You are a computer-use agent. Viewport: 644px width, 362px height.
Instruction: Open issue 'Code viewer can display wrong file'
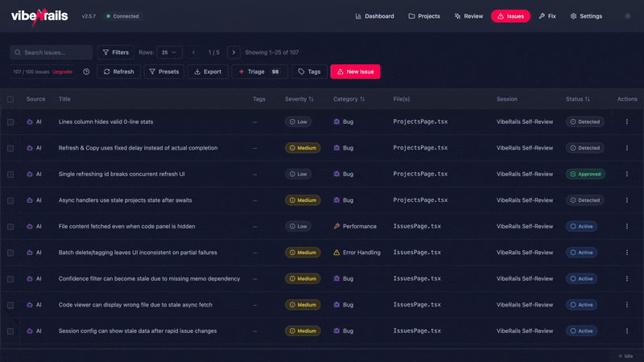(135, 305)
